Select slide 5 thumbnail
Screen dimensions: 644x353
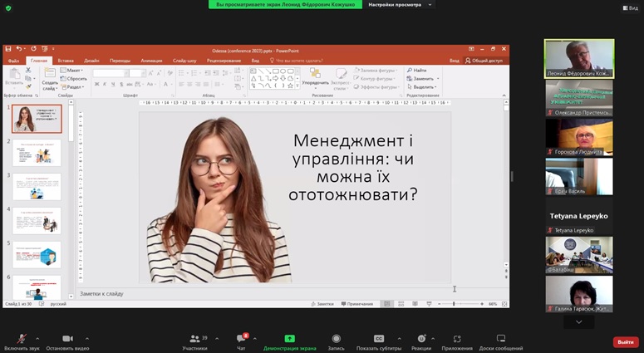click(37, 255)
